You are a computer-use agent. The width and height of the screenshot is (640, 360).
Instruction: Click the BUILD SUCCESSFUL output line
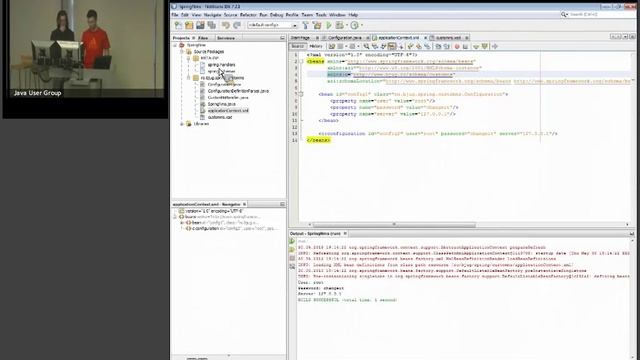pyautogui.click(x=347, y=300)
